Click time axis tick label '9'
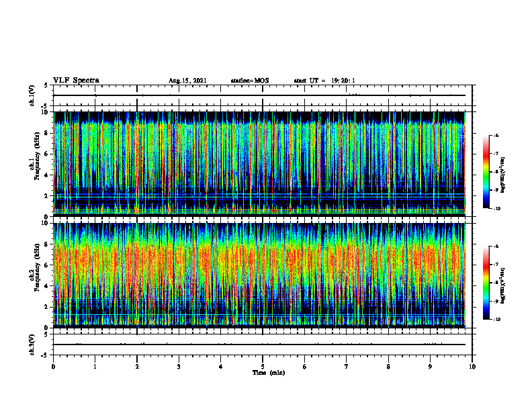This screenshot has width=532, height=411. 430,367
